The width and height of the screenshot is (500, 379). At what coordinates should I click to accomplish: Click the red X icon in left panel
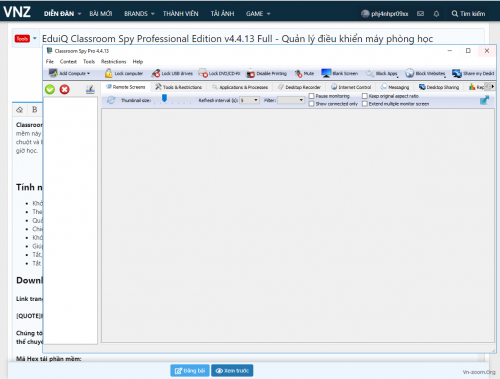click(65, 89)
